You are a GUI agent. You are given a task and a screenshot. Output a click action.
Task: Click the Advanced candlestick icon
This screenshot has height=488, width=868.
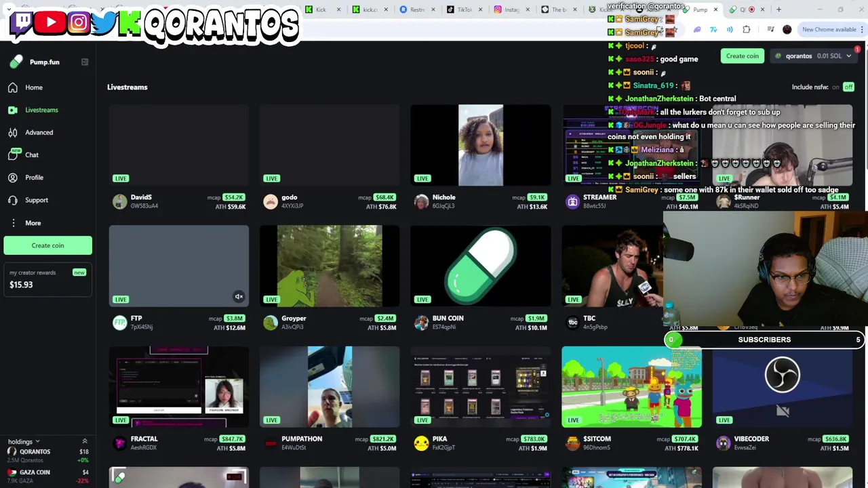tap(13, 132)
